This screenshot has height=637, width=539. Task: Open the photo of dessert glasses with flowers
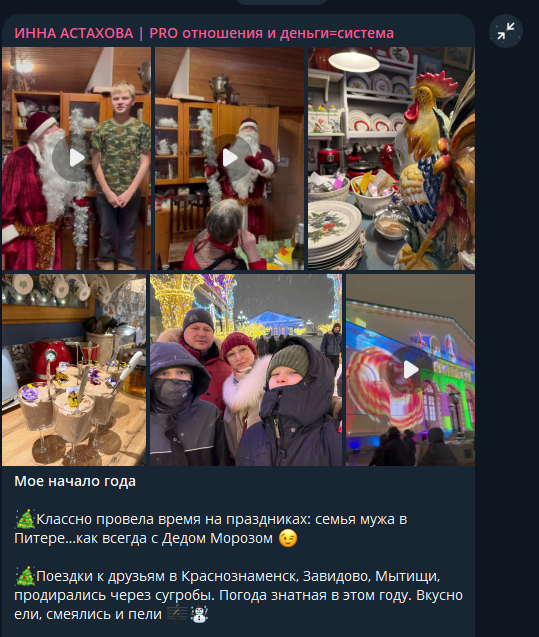[74, 370]
